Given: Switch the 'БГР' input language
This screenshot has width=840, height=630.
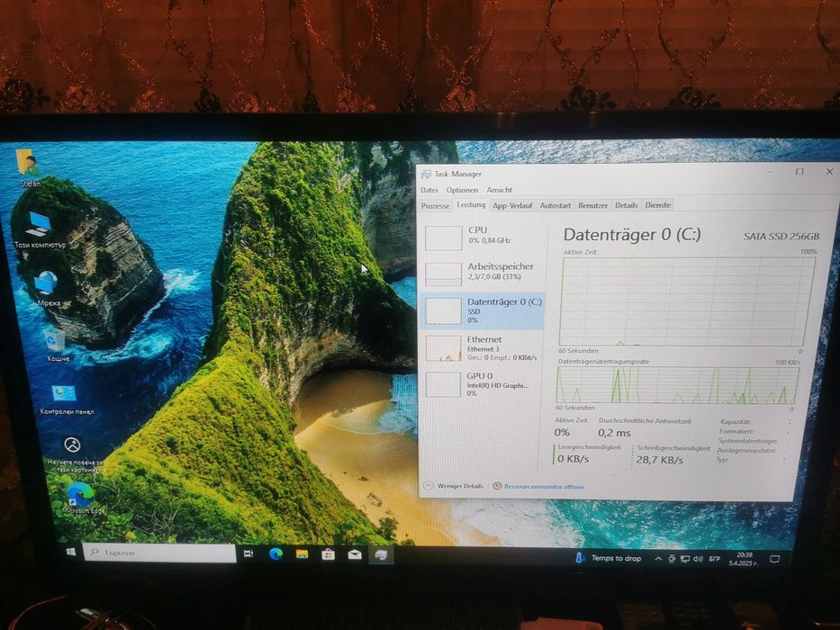Looking at the screenshot, I should (715, 559).
